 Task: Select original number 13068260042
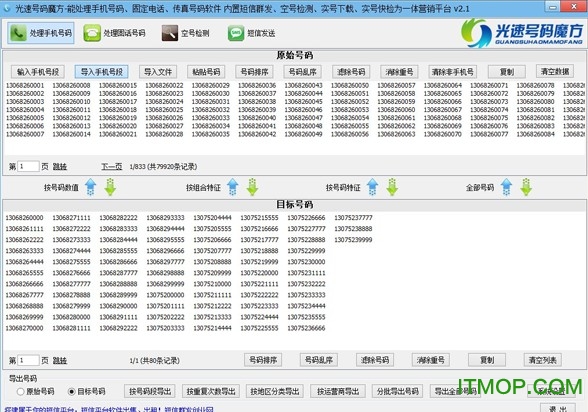[257, 134]
